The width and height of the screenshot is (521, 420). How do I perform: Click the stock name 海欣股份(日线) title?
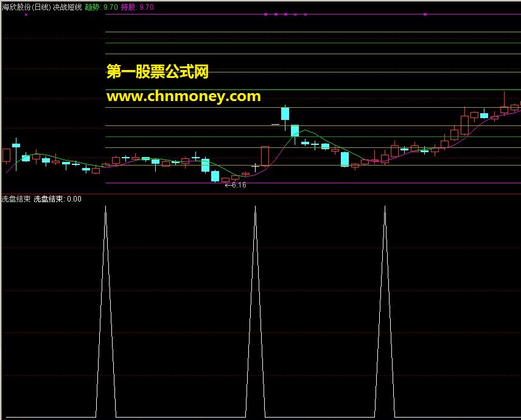pos(26,7)
